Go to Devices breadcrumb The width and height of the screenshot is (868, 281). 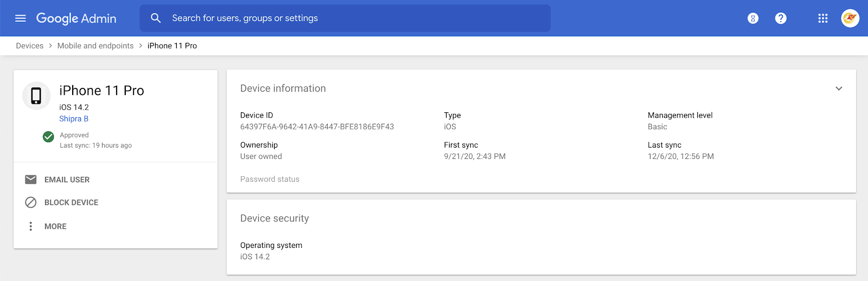30,46
